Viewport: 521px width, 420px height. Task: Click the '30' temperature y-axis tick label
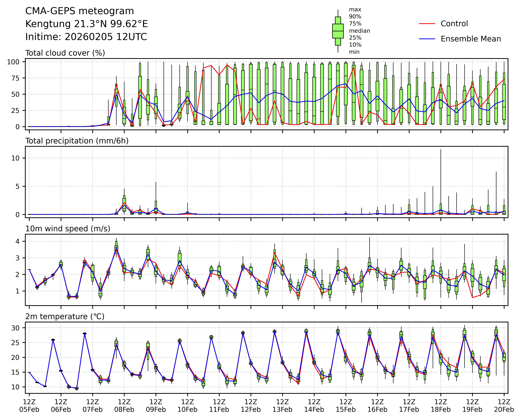15,328
